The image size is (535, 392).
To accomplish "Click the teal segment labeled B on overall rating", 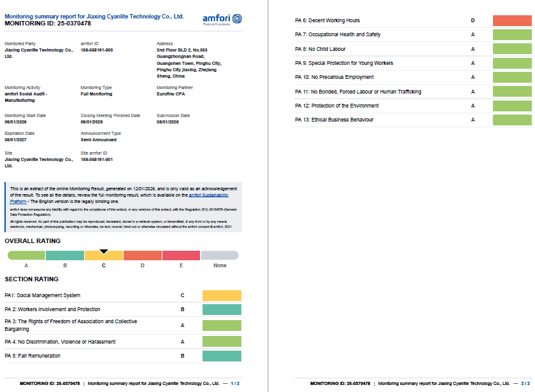I will [64, 255].
